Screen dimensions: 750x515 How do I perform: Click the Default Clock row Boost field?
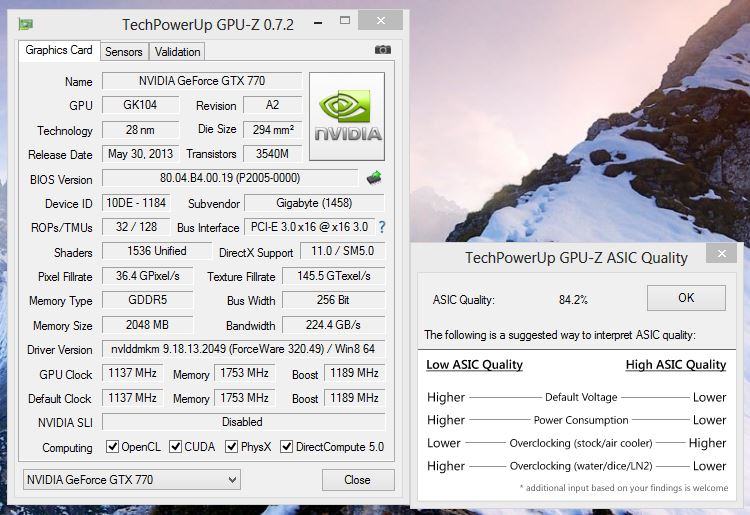pos(354,398)
